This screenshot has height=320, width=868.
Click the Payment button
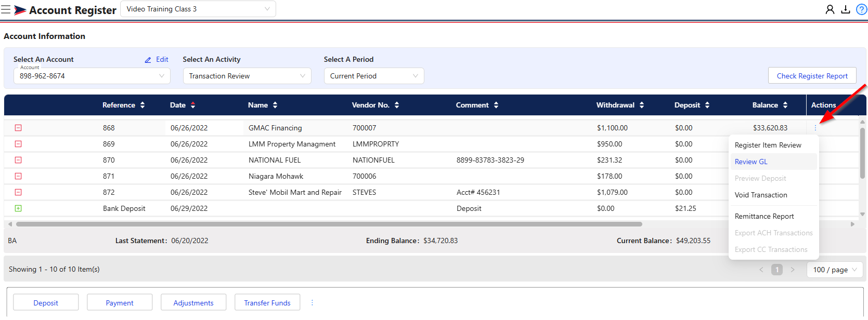(x=120, y=302)
